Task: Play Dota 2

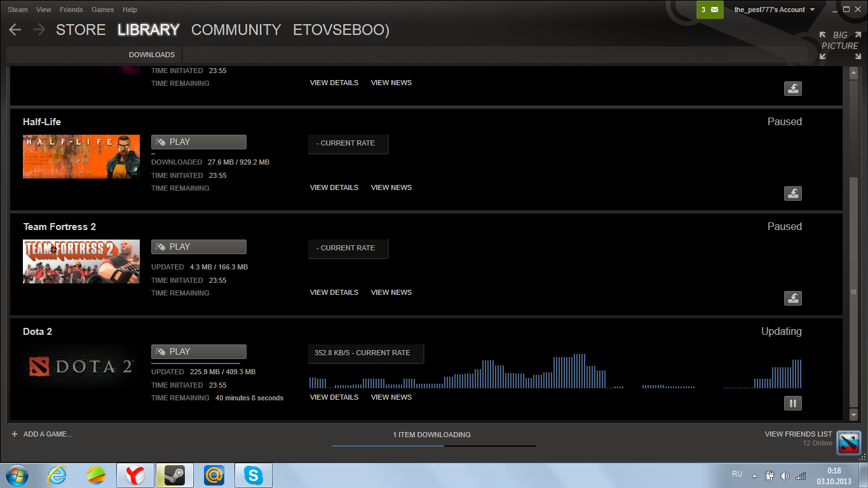Action: pyautogui.click(x=199, y=351)
